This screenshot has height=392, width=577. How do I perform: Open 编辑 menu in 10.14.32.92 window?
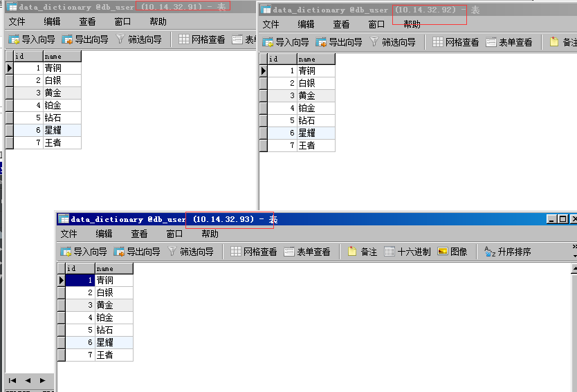coord(306,24)
